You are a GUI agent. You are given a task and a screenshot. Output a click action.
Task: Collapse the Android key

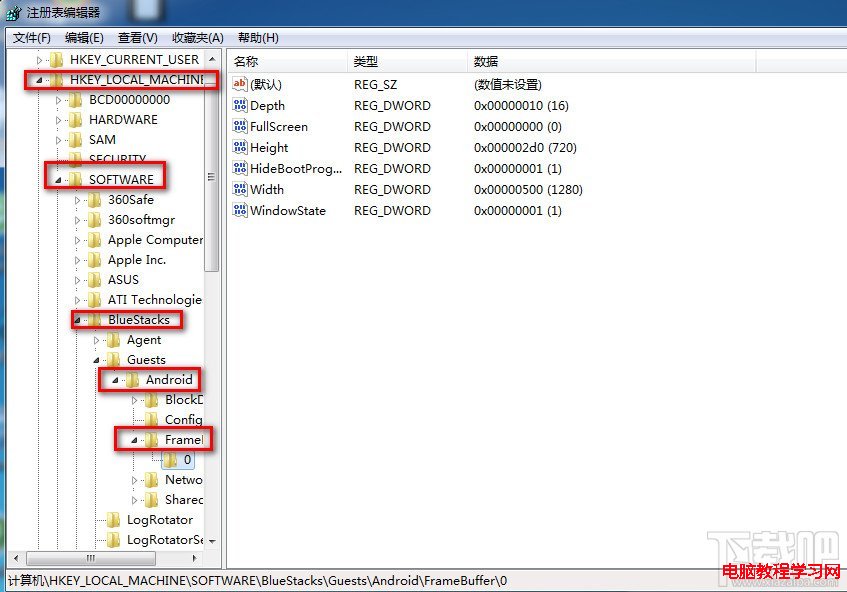[115, 380]
